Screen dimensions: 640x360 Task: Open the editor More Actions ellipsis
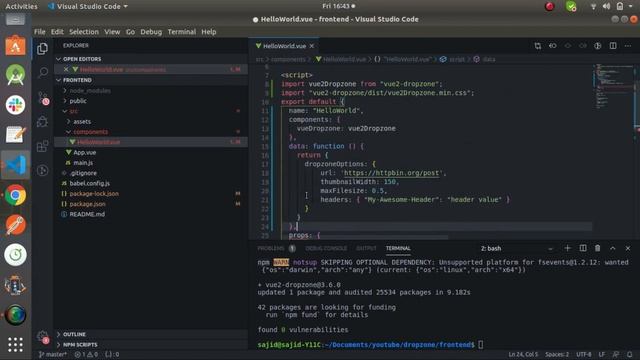click(x=628, y=46)
